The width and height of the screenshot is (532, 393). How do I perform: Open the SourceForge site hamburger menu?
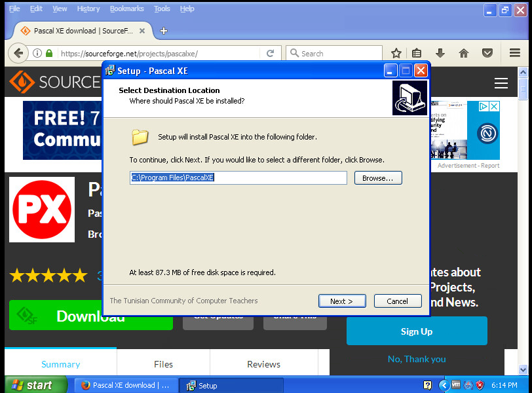(x=501, y=83)
